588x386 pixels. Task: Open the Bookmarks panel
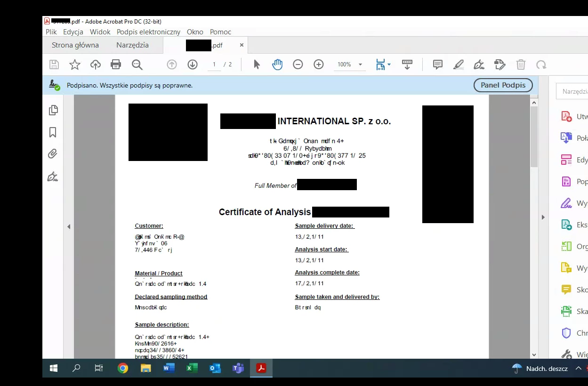click(53, 132)
